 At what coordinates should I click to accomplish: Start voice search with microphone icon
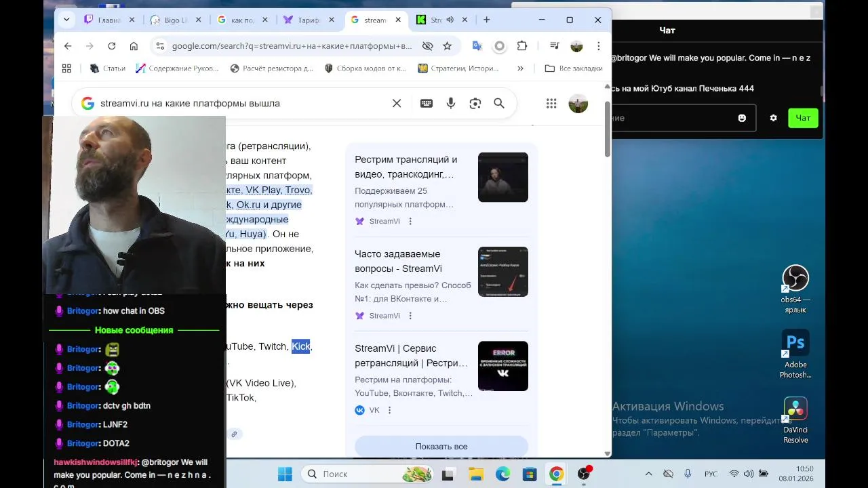451,104
